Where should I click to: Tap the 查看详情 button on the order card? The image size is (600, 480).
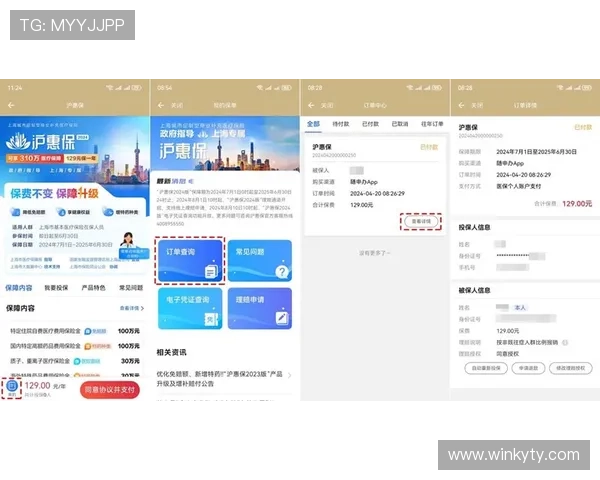(421, 222)
